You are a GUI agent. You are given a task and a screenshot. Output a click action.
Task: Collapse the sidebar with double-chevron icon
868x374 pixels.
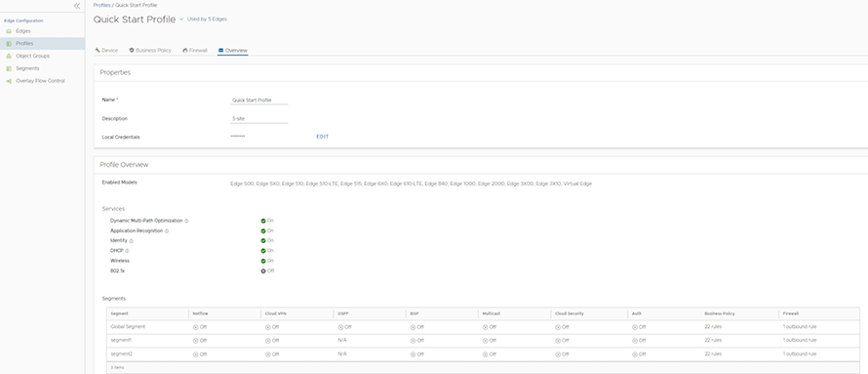click(x=77, y=6)
